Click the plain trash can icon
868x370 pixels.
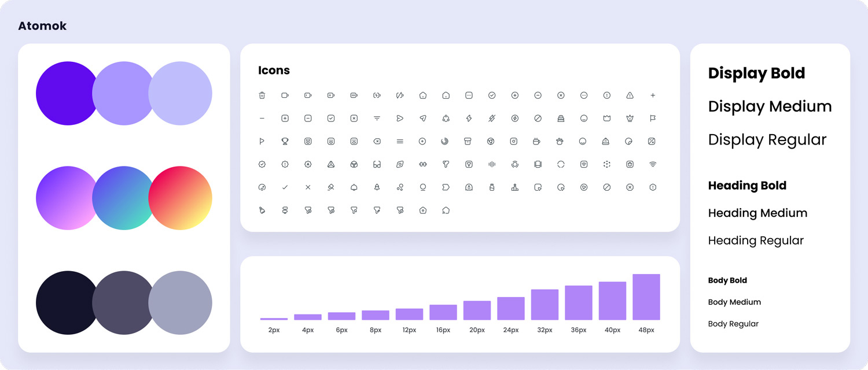tap(262, 95)
